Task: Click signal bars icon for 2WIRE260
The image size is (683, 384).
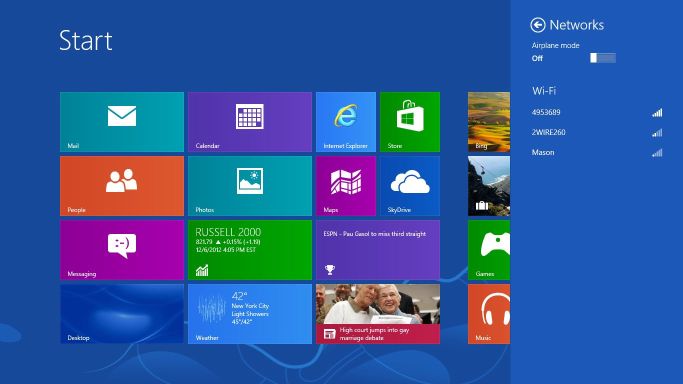Action: 657,133
